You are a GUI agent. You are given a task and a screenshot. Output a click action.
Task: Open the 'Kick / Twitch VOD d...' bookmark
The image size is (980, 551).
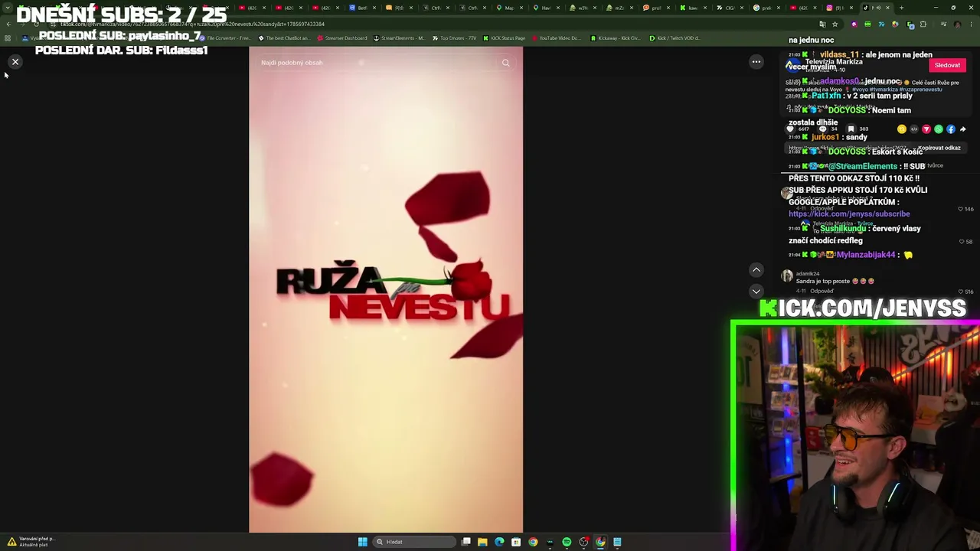click(x=675, y=38)
